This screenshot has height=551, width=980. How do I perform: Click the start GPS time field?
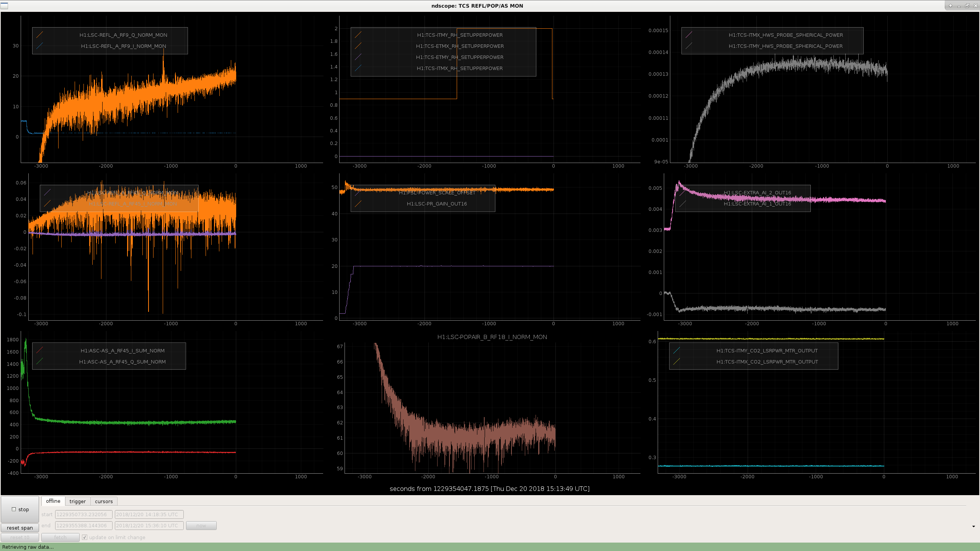click(84, 514)
